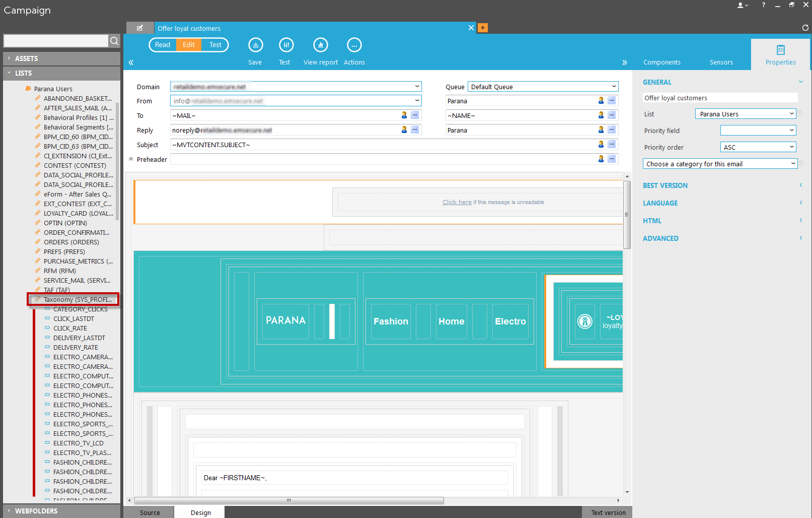Switch to Test mode toggle
The width and height of the screenshot is (812, 518).
(215, 45)
